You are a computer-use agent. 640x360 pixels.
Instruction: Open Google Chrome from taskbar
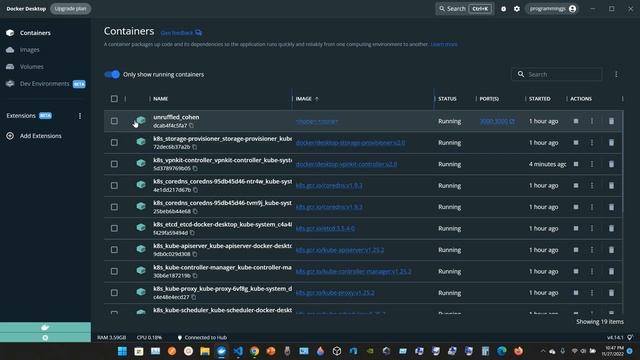[x=254, y=351]
